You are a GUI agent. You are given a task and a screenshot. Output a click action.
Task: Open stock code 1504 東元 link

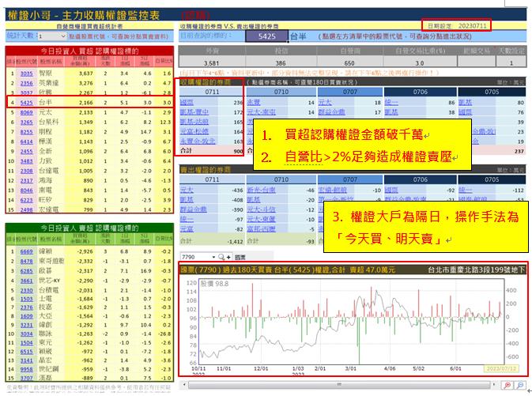(26, 343)
